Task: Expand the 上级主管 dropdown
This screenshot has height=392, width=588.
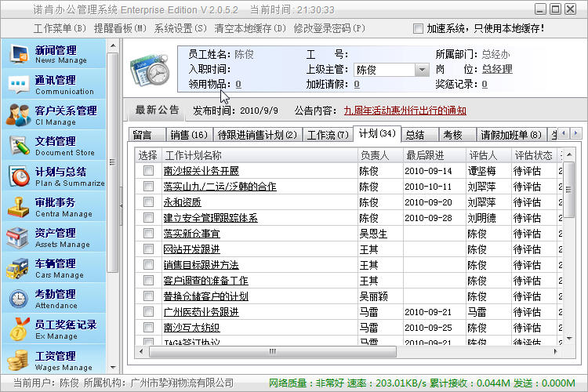Action: [421, 70]
